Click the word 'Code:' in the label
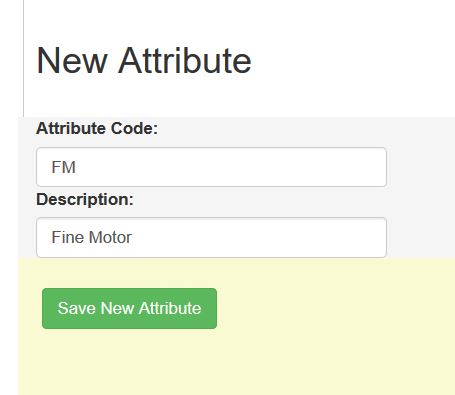455x395 pixels. [134, 128]
